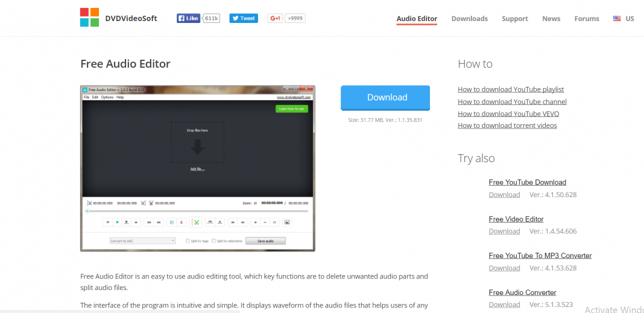Click the US flag icon
The width and height of the screenshot is (644, 313).
[x=616, y=19]
